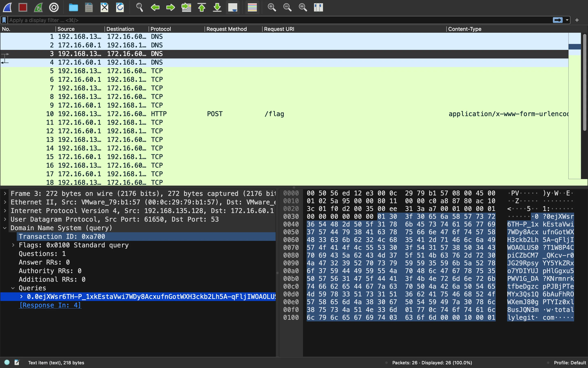
Task: Sort by the Destination column header
Action: [127, 29]
